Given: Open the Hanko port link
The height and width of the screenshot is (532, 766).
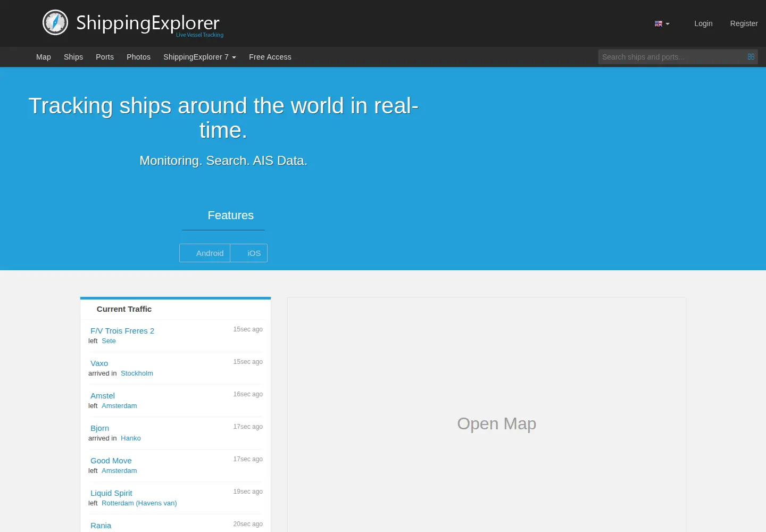Looking at the screenshot, I should click(x=131, y=438).
